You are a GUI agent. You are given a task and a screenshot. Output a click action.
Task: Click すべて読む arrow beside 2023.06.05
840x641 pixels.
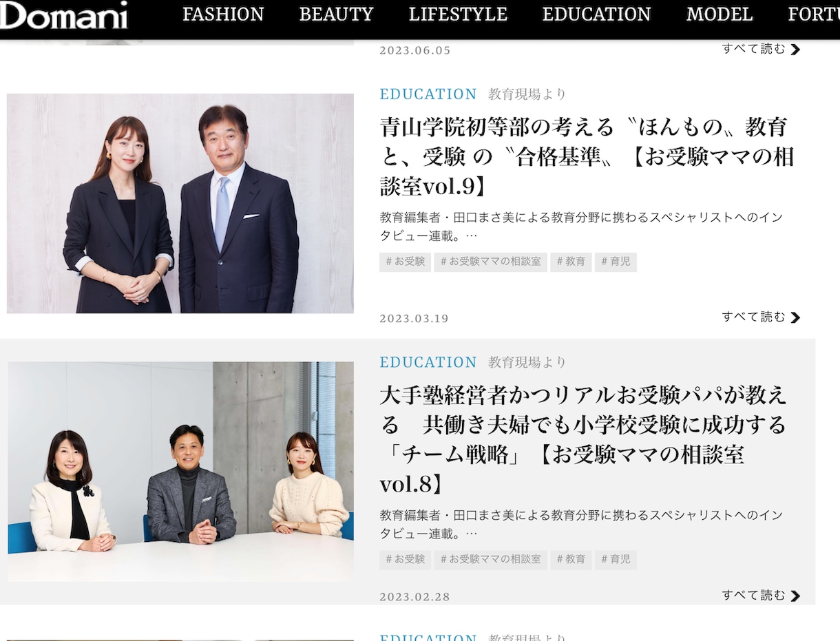point(796,50)
